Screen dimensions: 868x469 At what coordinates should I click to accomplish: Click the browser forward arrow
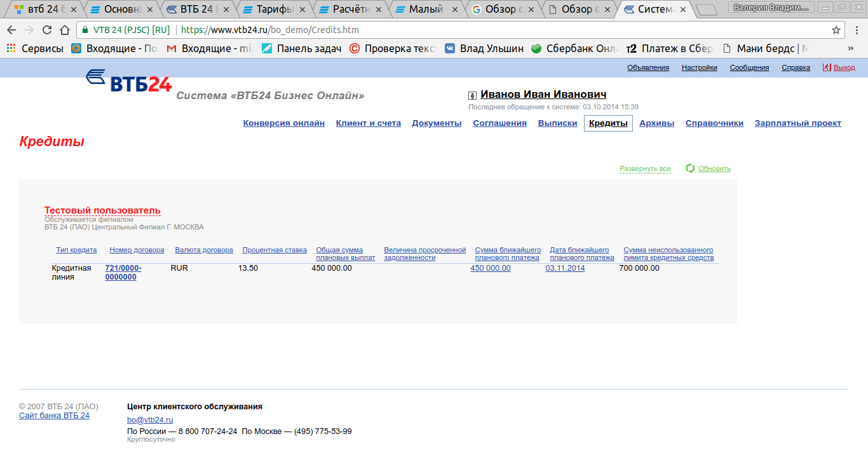point(29,30)
